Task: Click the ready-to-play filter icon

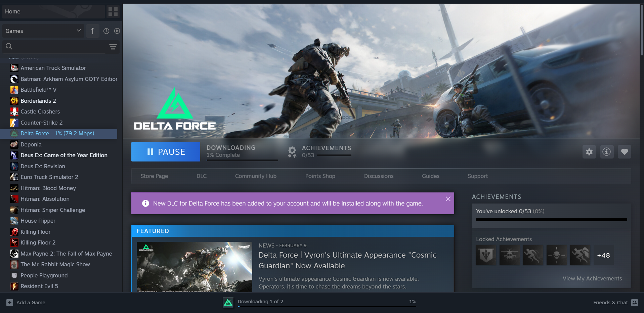Action: [x=117, y=31]
